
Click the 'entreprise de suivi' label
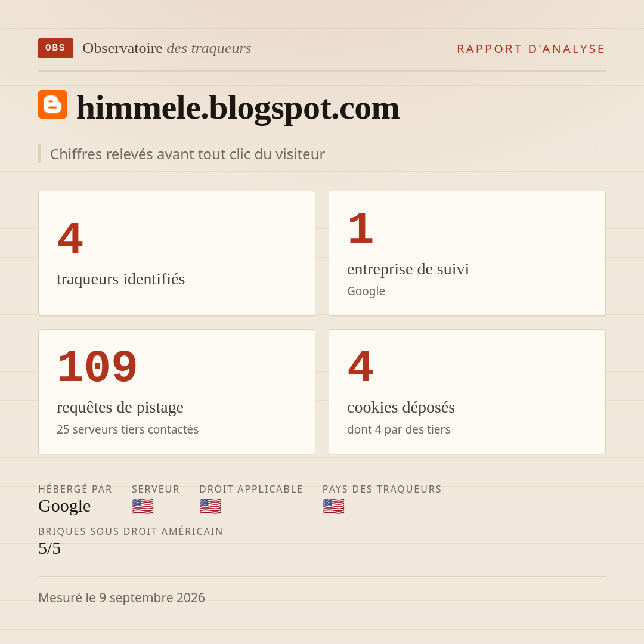408,269
